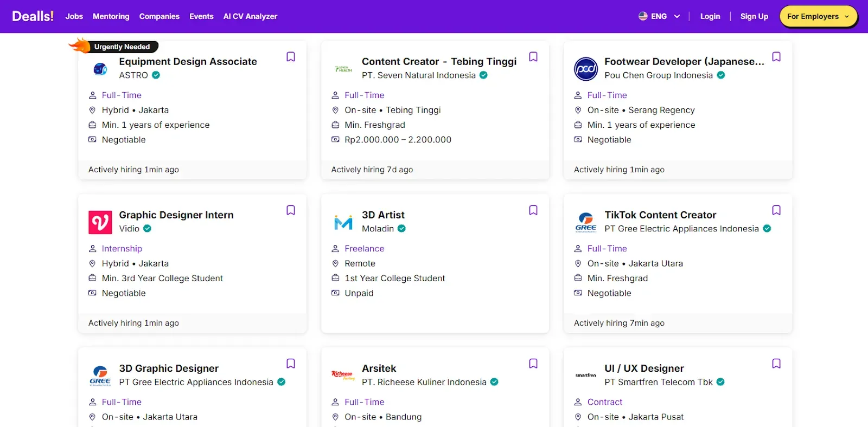Click "On-site • Jakarta Pusat" location text
This screenshot has height=427, width=868.
635,417
